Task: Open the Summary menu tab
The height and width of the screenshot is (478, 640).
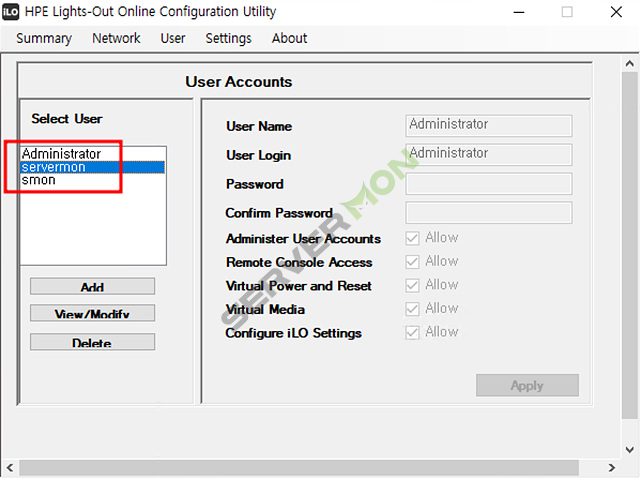Action: pos(44,38)
